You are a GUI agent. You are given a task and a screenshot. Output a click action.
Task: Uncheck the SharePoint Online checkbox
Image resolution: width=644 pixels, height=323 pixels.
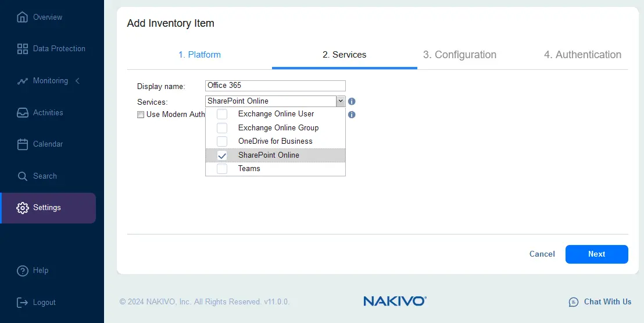222,155
